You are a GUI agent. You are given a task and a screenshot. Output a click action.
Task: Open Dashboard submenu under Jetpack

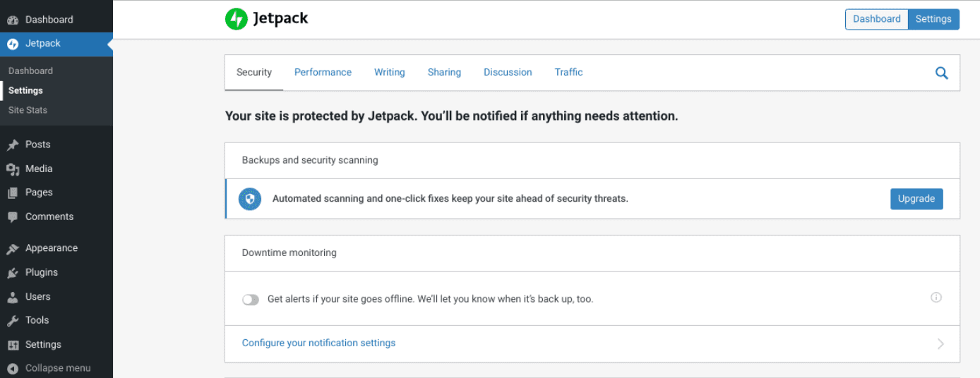(30, 71)
